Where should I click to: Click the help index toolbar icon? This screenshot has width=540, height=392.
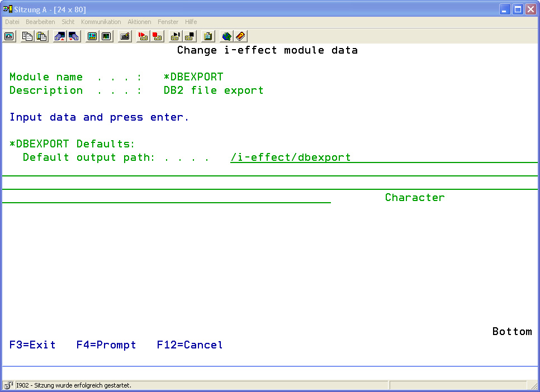(240, 37)
